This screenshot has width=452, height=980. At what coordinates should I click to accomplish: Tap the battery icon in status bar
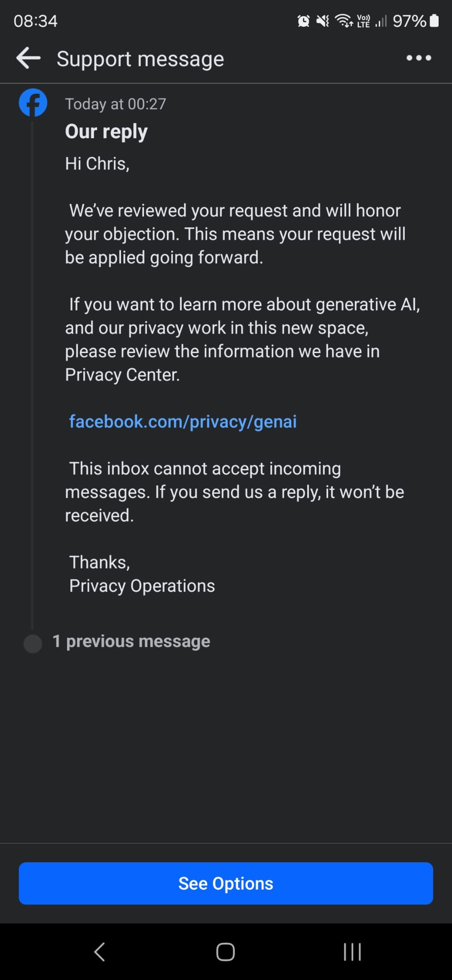point(434,21)
